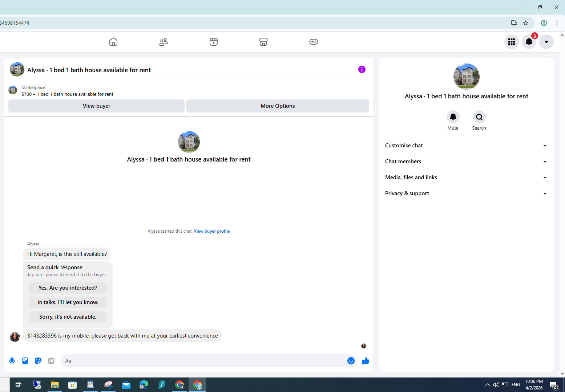Open Windows notification center icon
Image resolution: width=565 pixels, height=392 pixels.
[x=554, y=385]
